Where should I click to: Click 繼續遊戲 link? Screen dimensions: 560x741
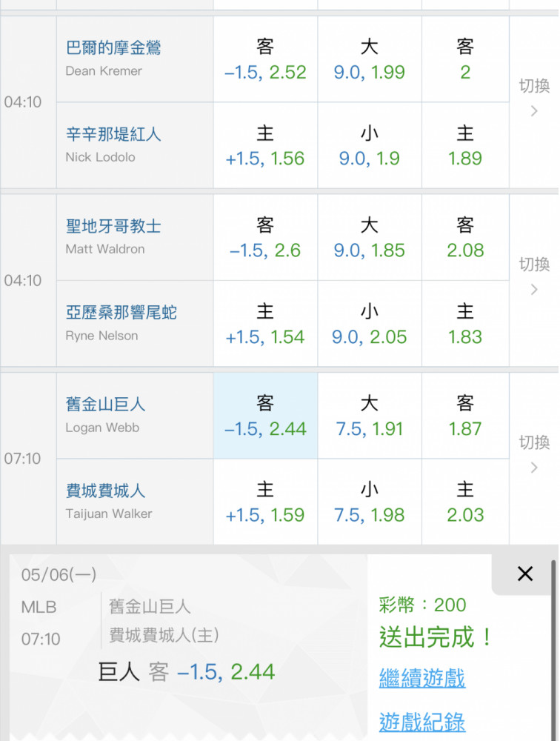[x=422, y=677]
